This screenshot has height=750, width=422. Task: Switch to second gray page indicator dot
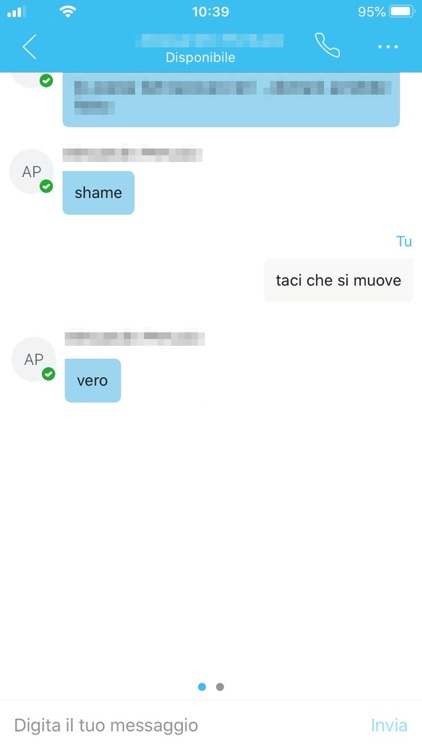coord(220,687)
